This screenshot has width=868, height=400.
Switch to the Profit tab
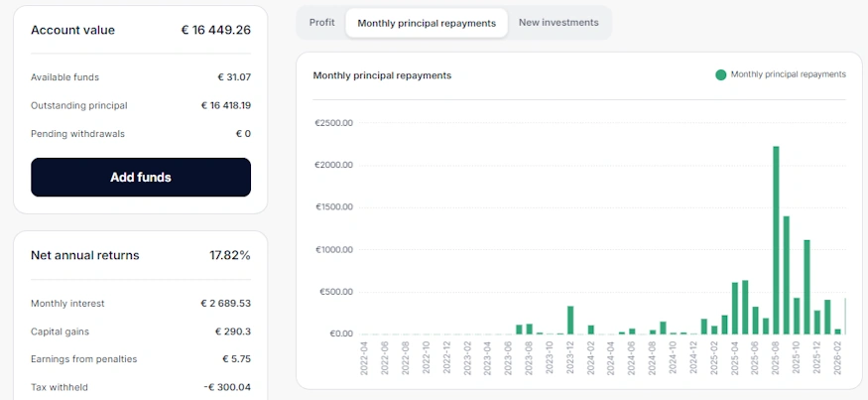[x=321, y=23]
